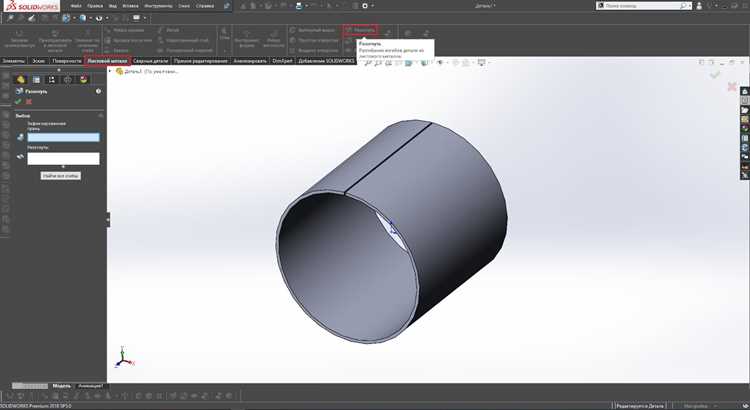Accept with the viewport corner green checkmark
This screenshot has width=750, height=410.
(x=715, y=75)
